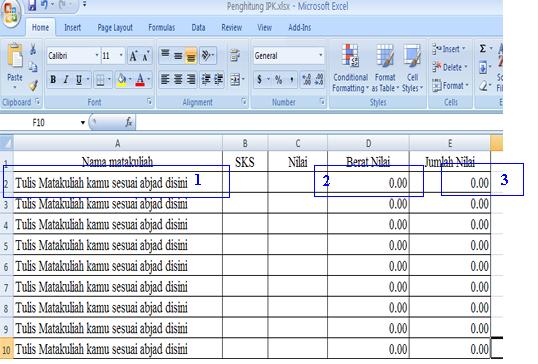
Task: Apply Comma Style number format
Action: [292, 80]
